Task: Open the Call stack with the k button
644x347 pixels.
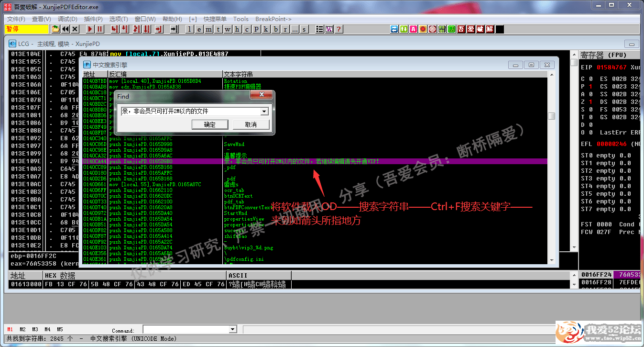Action: (266, 29)
